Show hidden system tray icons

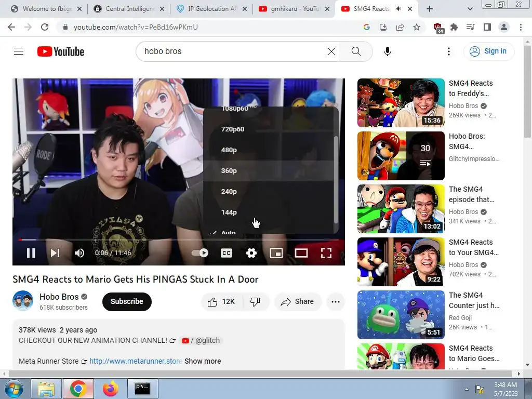[x=467, y=389]
